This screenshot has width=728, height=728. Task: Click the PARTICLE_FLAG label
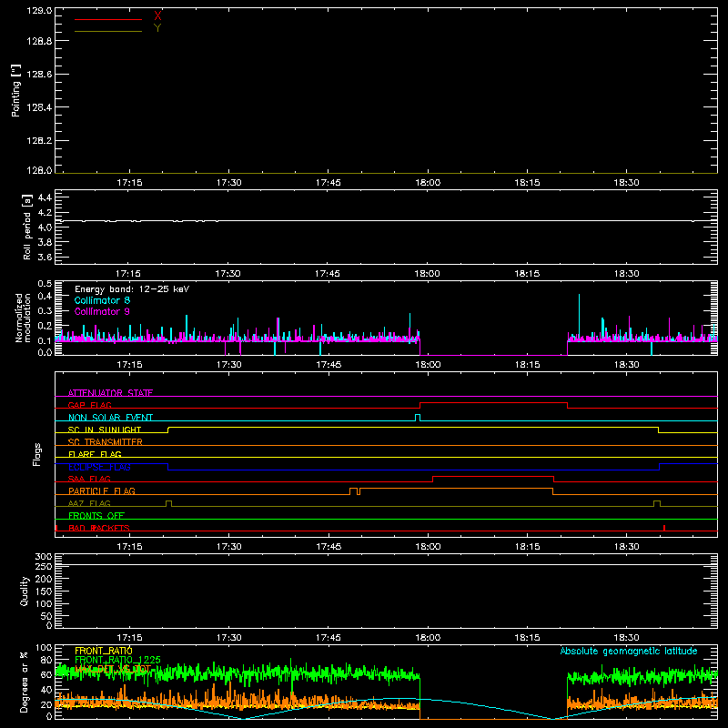coord(102,490)
